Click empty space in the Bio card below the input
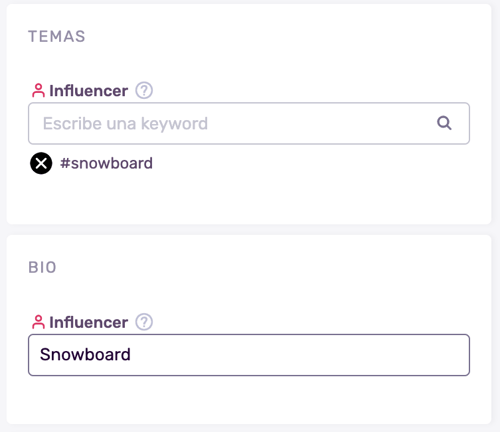 point(249,400)
